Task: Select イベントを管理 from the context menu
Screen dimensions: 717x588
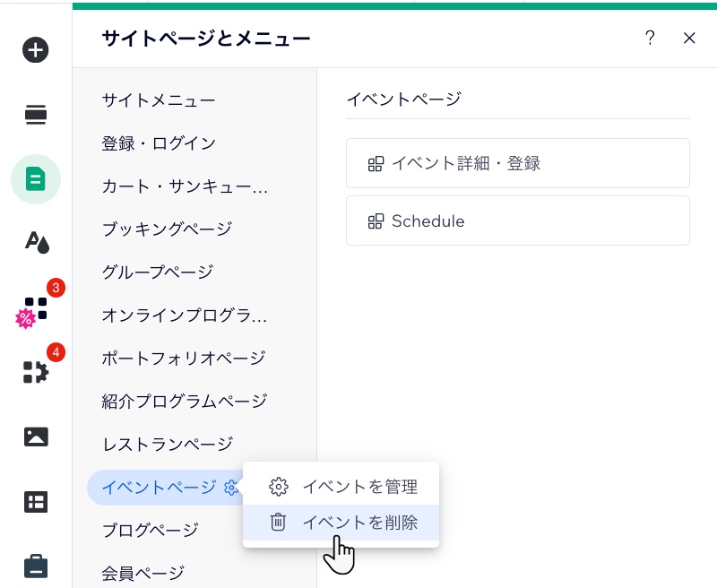Action: (360, 487)
